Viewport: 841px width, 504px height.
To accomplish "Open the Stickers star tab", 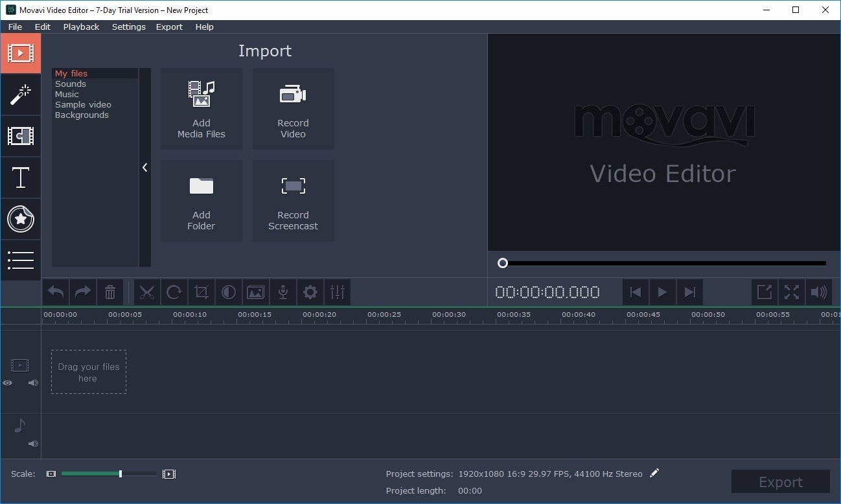I will tap(21, 219).
